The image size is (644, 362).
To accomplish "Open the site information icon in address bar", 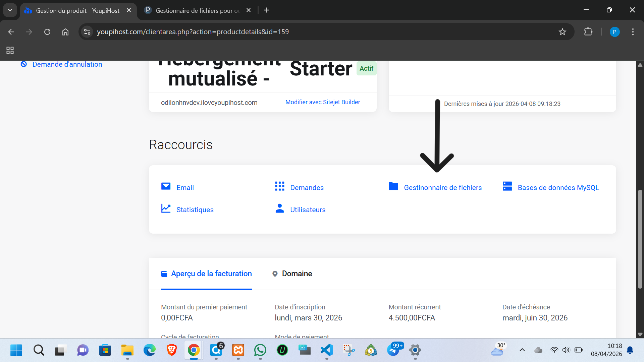I will tap(87, 32).
